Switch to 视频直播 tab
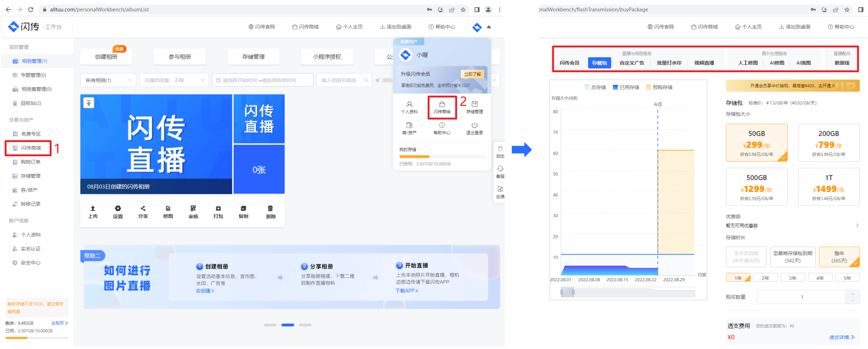Viewport: 868px width, 349px height. 704,63
